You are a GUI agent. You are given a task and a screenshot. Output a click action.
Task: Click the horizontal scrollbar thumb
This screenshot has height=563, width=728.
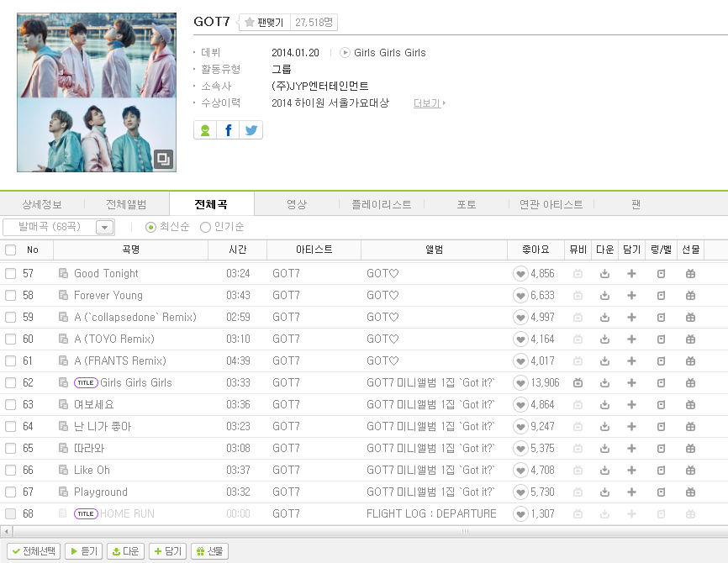465,531
